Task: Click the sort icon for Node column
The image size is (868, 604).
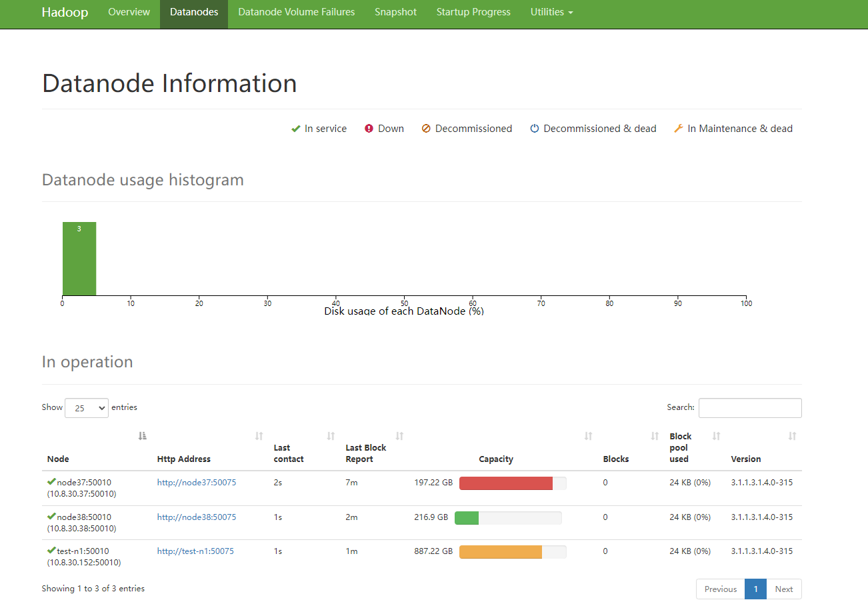Action: coord(142,436)
